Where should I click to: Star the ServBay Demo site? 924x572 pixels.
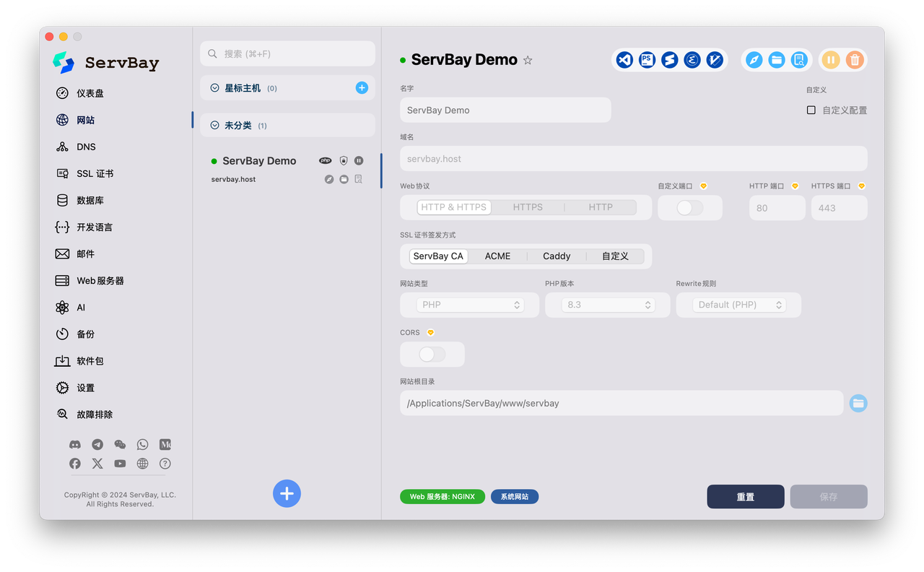[x=528, y=60]
